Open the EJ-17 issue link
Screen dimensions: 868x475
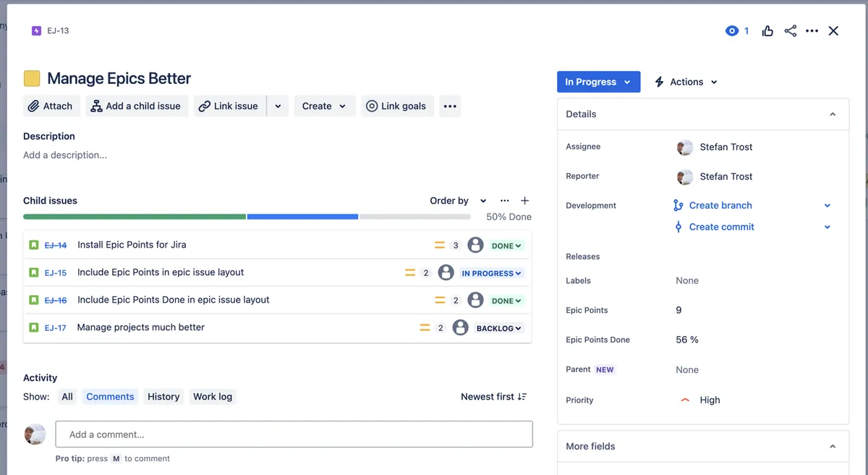(56, 328)
